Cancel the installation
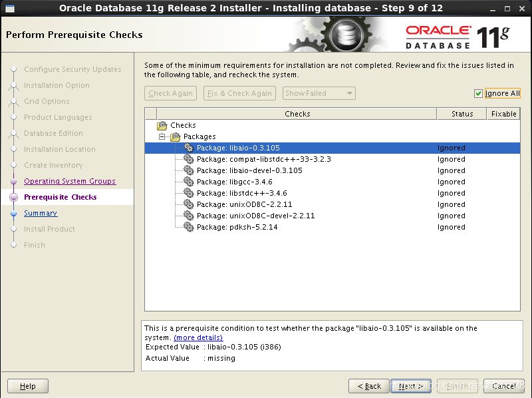This screenshot has height=398, width=532. tap(503, 386)
